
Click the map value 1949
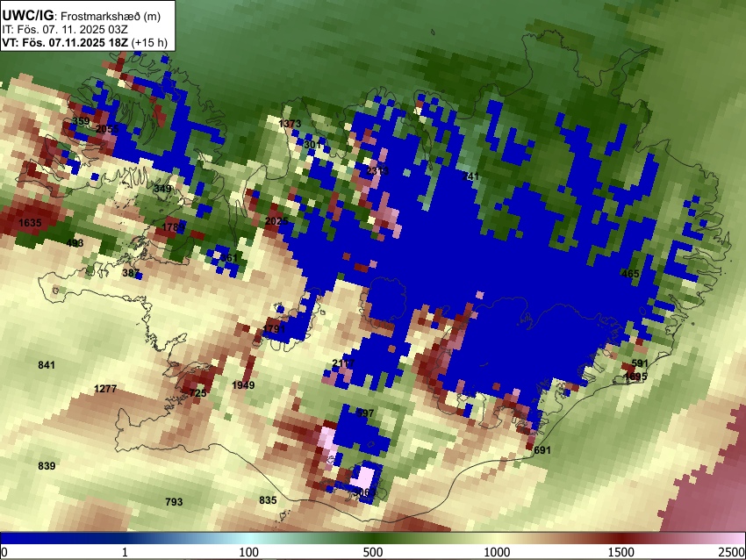pyautogui.click(x=243, y=385)
